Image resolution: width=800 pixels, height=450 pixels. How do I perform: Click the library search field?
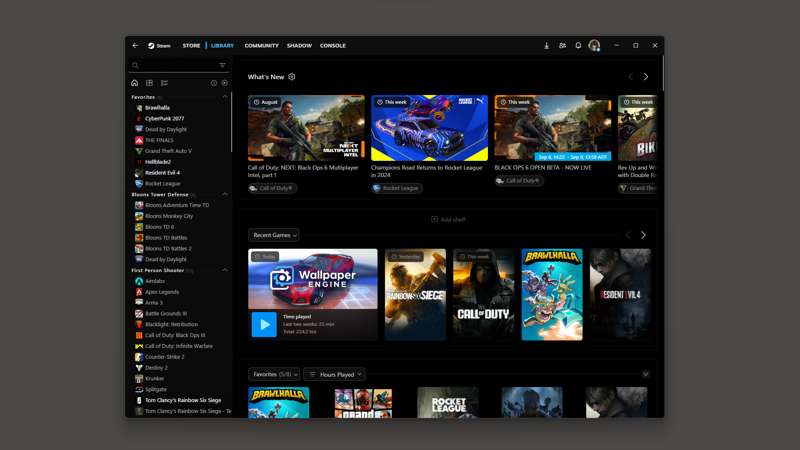pyautogui.click(x=175, y=65)
